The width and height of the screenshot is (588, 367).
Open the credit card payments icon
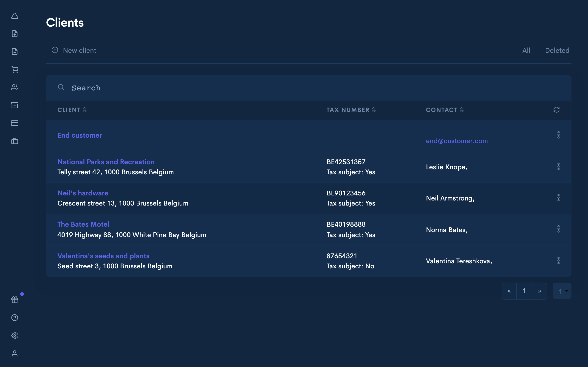pos(14,123)
